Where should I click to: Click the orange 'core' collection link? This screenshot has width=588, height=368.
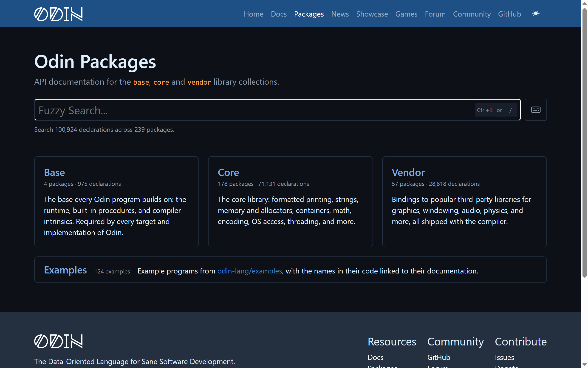tap(161, 82)
